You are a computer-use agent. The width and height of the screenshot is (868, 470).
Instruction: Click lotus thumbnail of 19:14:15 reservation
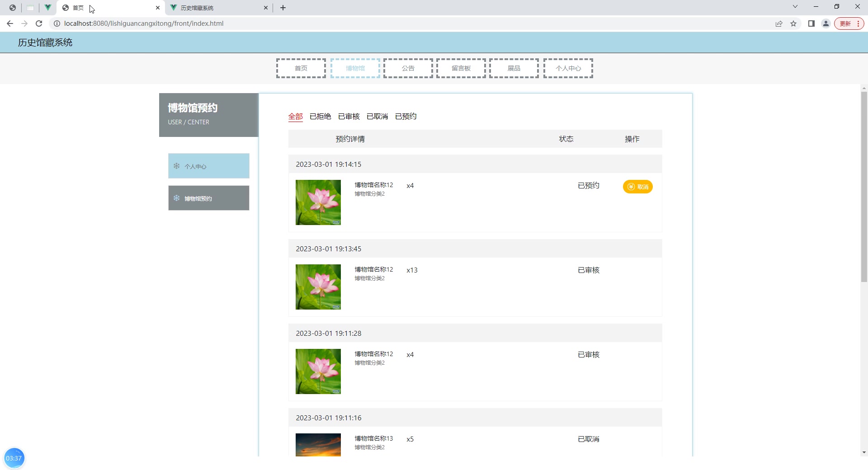click(x=318, y=202)
